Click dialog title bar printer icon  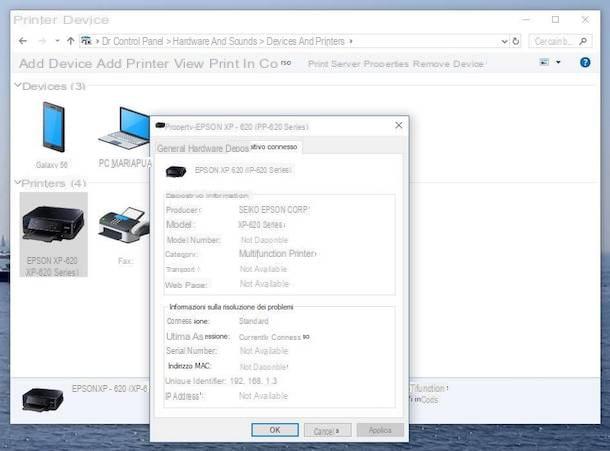(x=160, y=125)
